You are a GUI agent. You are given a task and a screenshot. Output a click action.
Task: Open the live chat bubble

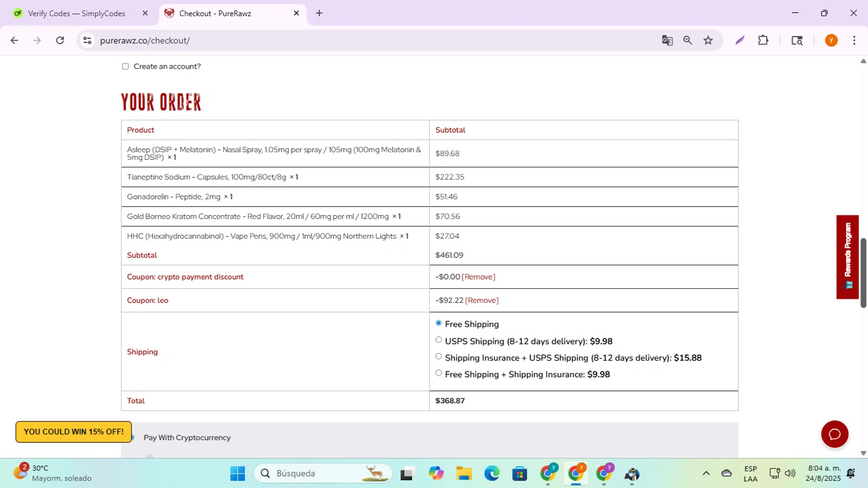(x=834, y=434)
